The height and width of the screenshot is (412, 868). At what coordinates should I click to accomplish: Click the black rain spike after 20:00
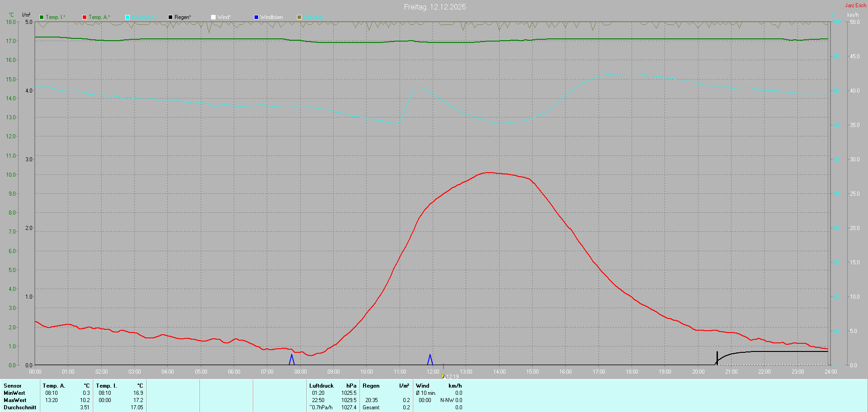coord(717,357)
